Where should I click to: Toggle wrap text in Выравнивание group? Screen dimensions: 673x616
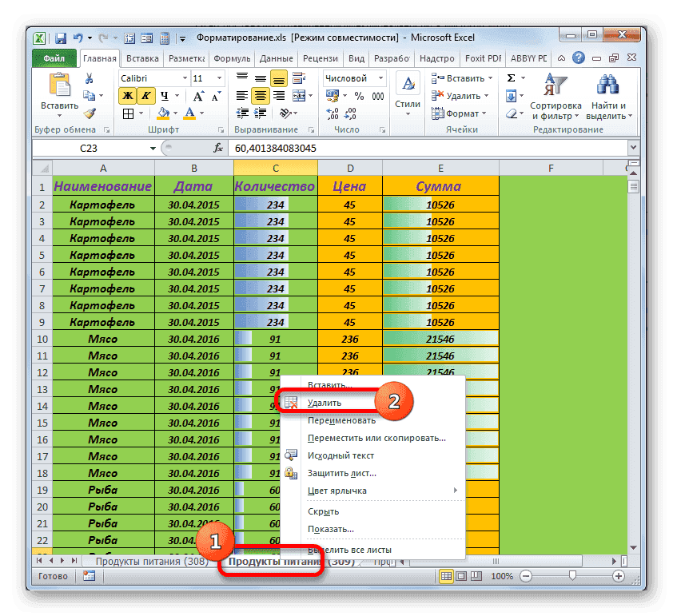(x=297, y=79)
